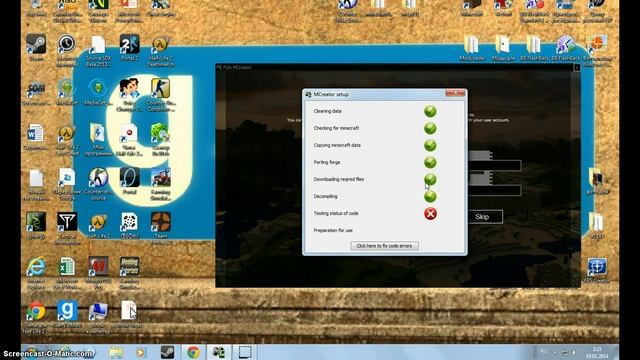Click the green check next to Copying minecraft data
This screenshot has width=640, height=360.
point(430,146)
